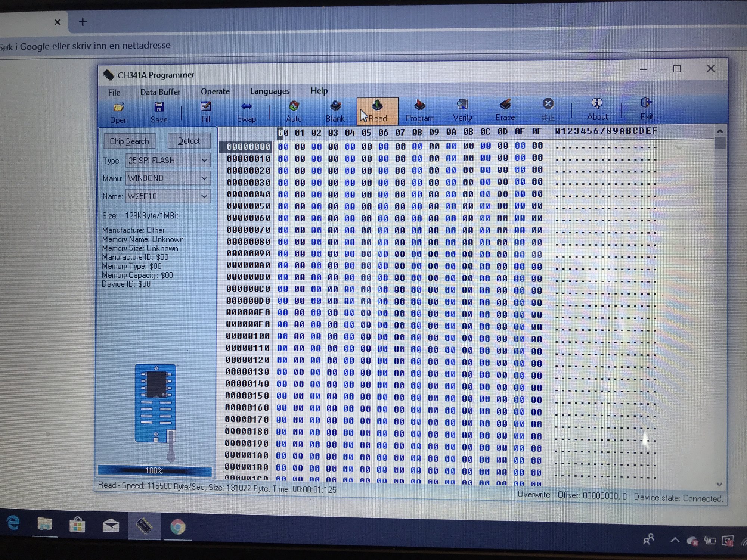
Task: Click the Blank check toolbar icon
Action: coord(335,111)
